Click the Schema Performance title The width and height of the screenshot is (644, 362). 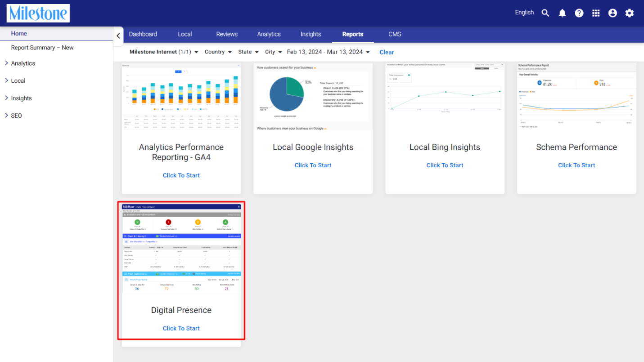coord(576,147)
